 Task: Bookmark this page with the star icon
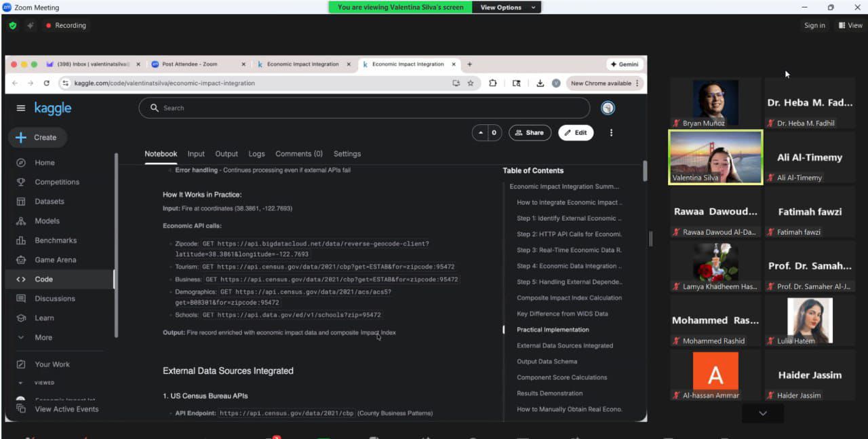pos(471,83)
